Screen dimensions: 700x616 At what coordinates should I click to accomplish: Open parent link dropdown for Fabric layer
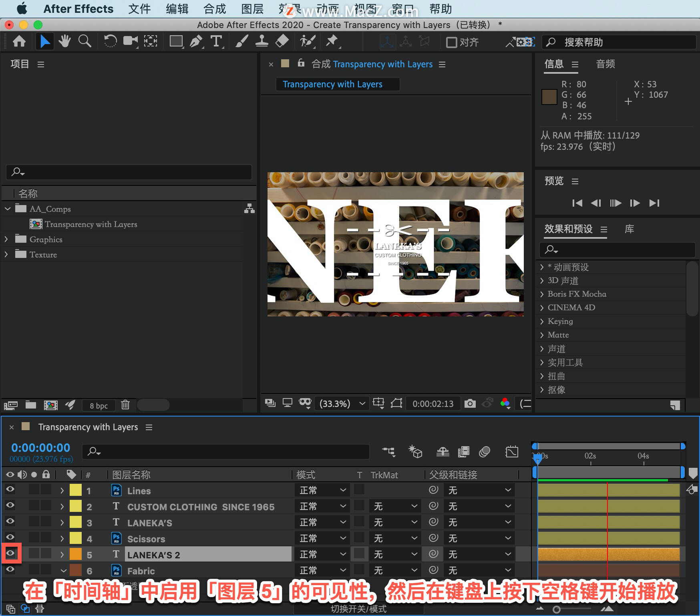click(479, 570)
